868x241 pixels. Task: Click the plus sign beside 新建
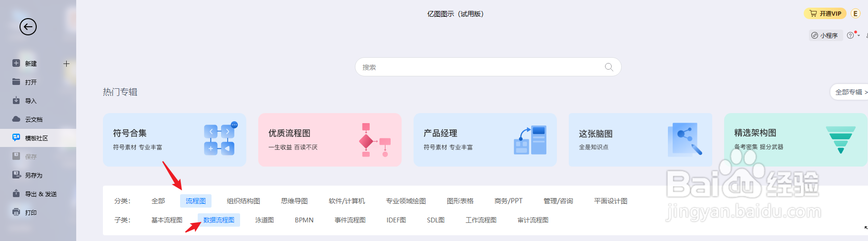tap(66, 63)
